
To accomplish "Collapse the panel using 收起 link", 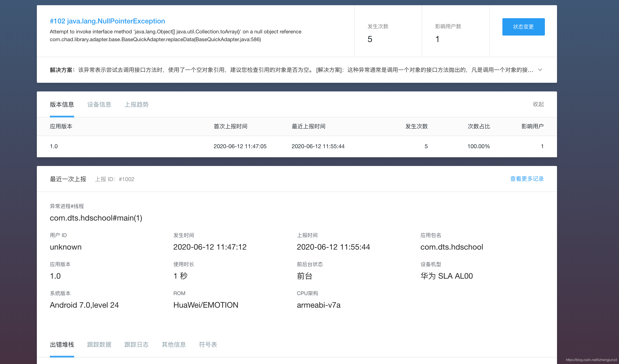I will click(x=538, y=104).
